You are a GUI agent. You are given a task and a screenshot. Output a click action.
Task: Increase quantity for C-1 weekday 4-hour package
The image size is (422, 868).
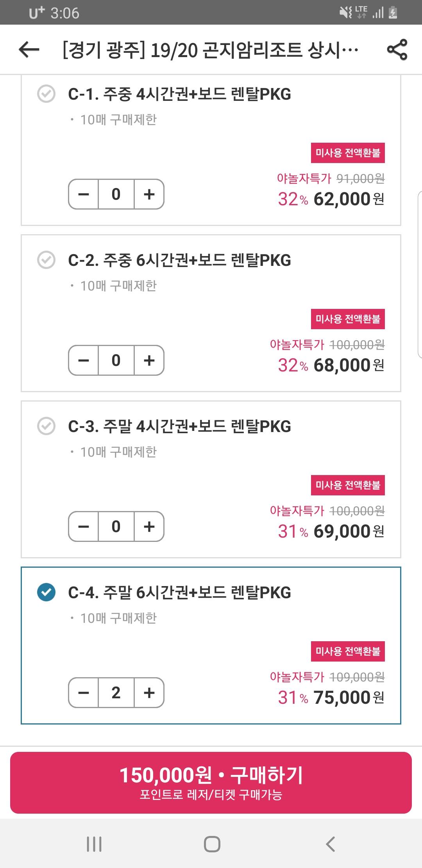(149, 194)
